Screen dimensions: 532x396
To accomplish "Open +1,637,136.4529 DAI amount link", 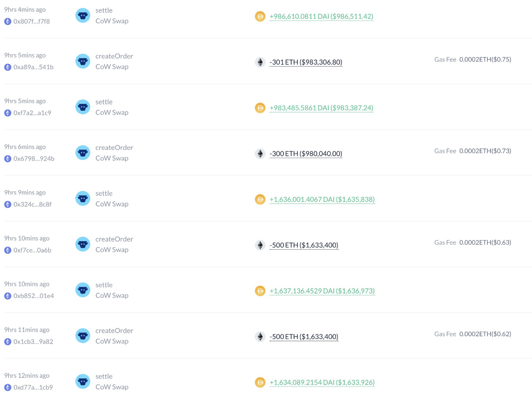I will click(x=322, y=291).
